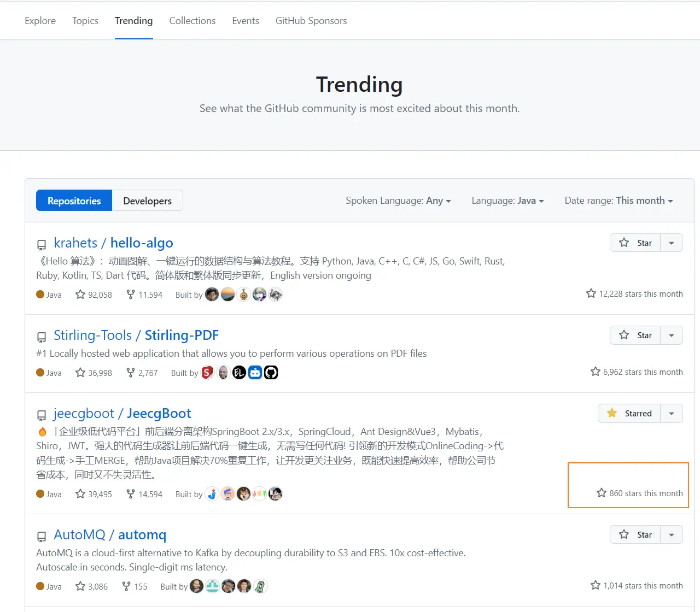
Task: Expand Date range: This month dropdown
Action: click(x=619, y=201)
